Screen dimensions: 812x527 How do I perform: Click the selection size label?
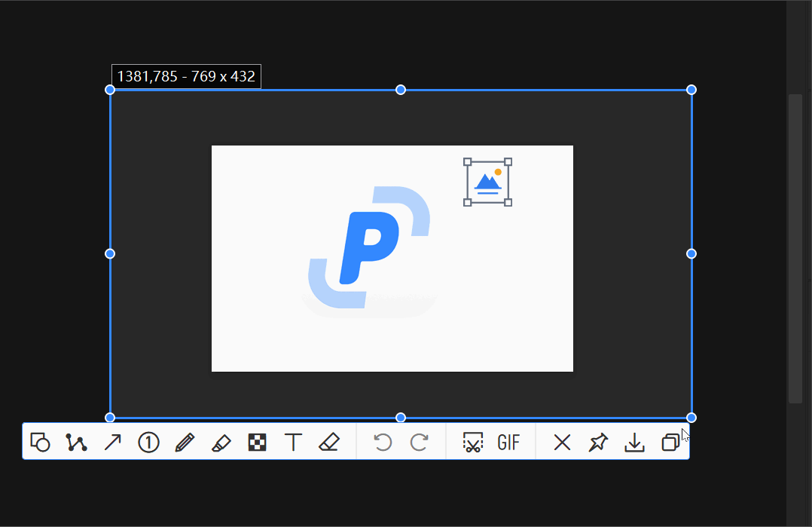coord(186,75)
